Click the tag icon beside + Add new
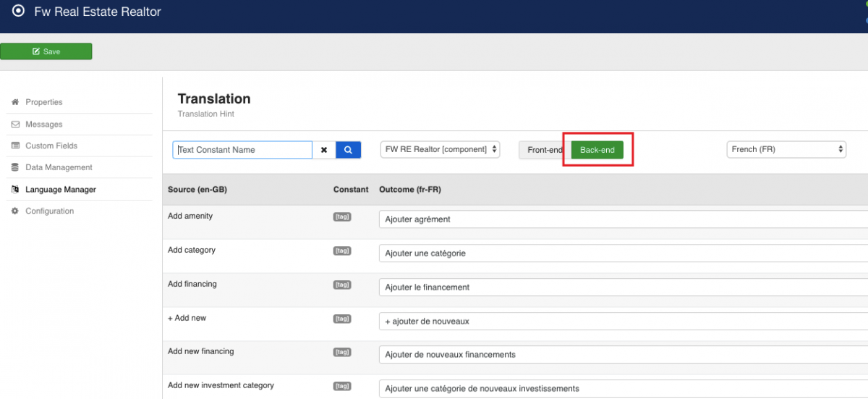The height and width of the screenshot is (399, 868). (342, 319)
